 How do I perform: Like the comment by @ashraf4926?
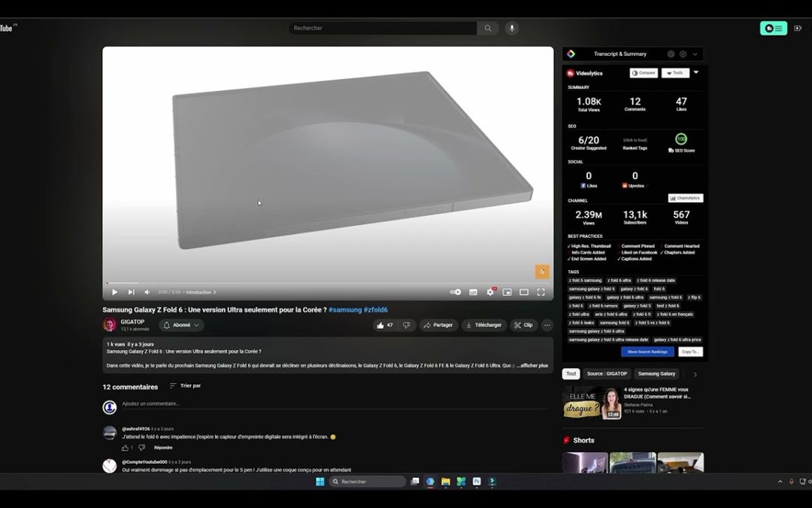[125, 447]
